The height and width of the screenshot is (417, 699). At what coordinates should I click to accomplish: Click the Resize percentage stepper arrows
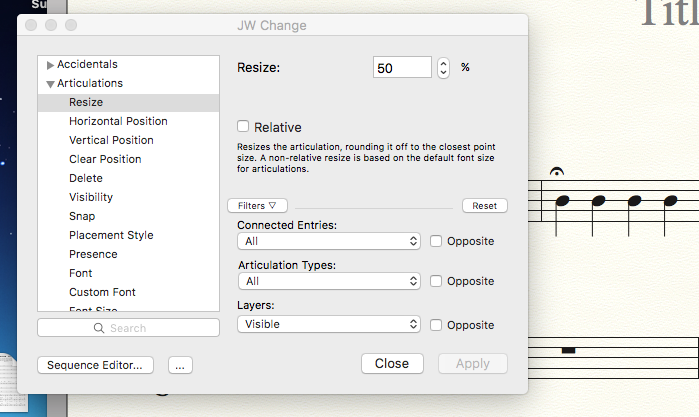(x=444, y=68)
